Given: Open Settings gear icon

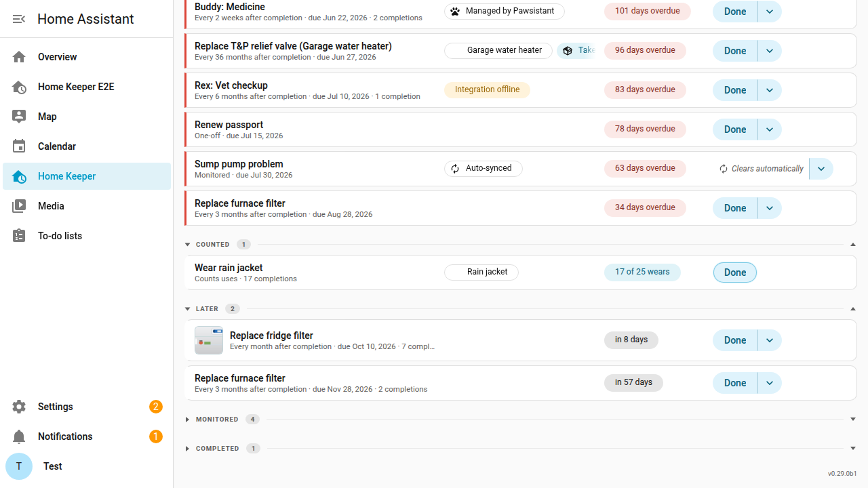Looking at the screenshot, I should (19, 407).
